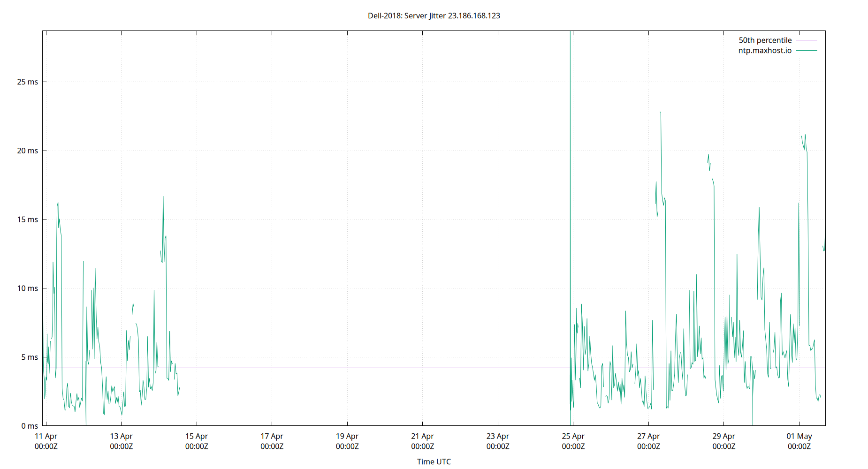Click the '15 ms' y-axis label

[x=28, y=219]
